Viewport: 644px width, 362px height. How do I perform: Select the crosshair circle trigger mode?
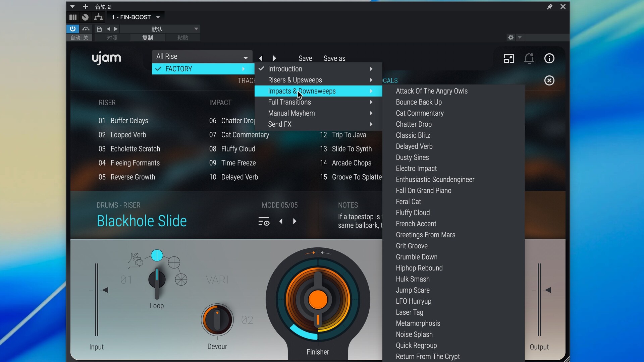click(174, 262)
